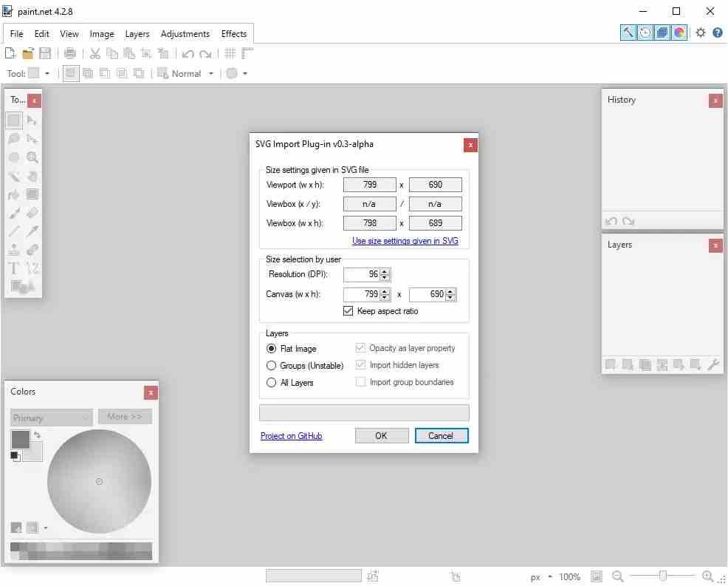Open the Layers menu
The image size is (728, 586).
(137, 34)
